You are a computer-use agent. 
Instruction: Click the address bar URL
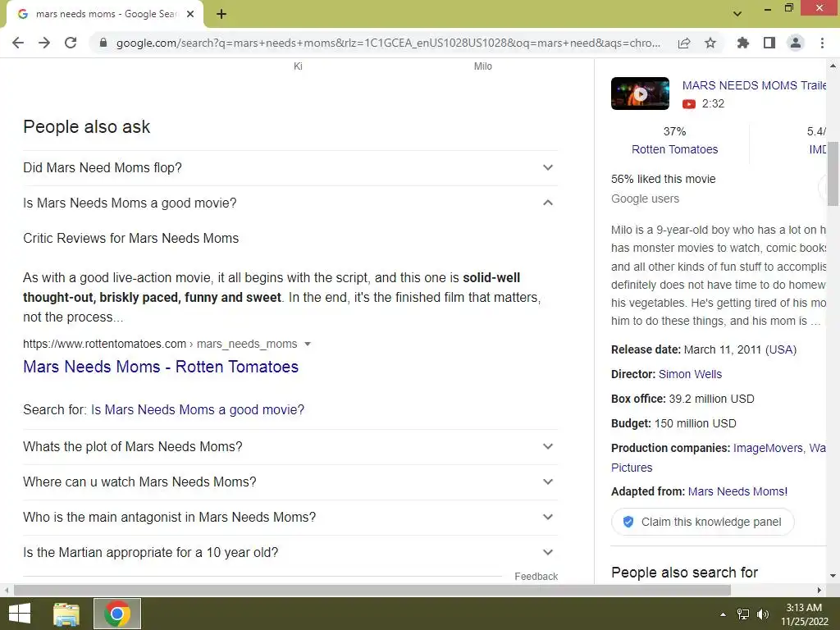tap(388, 43)
